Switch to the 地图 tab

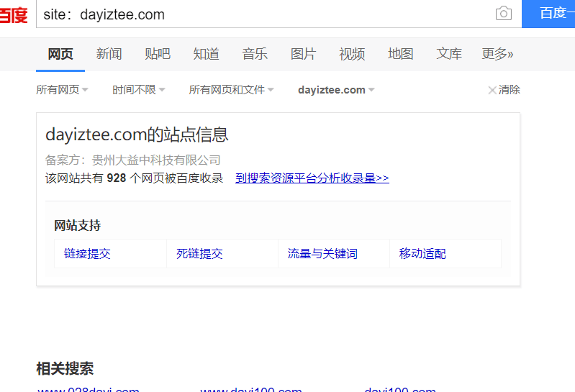click(x=400, y=54)
